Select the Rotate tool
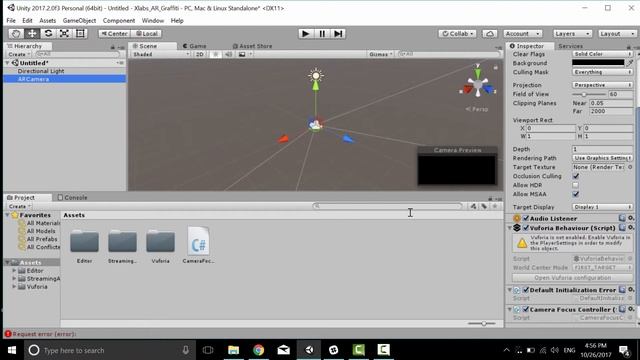The width and height of the screenshot is (640, 360). 48,33
